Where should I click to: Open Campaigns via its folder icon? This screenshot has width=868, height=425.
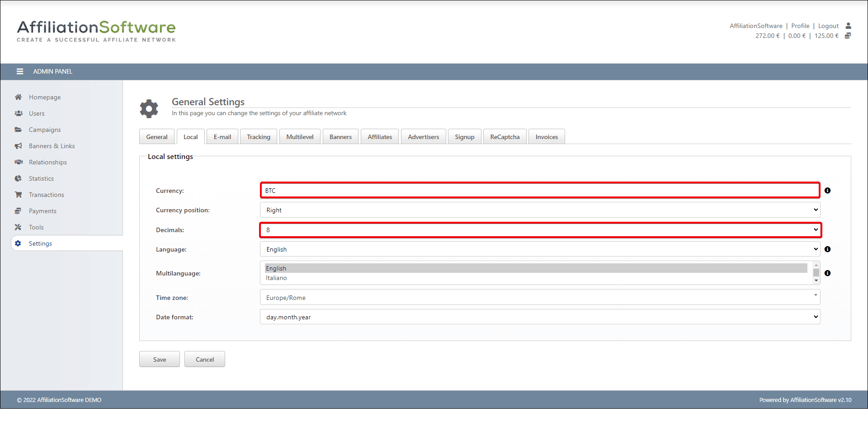pos(18,130)
